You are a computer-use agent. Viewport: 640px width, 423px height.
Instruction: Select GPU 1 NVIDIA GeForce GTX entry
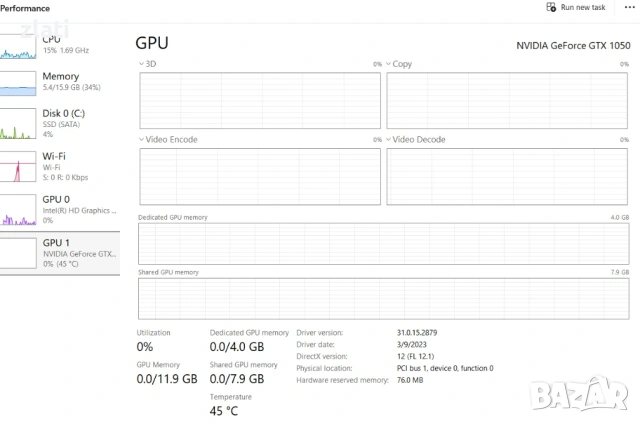tap(60, 249)
